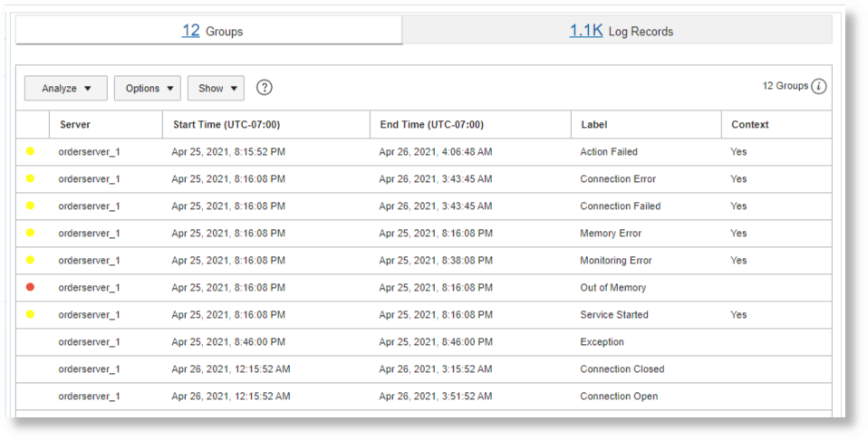Select the Connection Closed label cell
The height and width of the screenshot is (440, 868).
pos(622,369)
